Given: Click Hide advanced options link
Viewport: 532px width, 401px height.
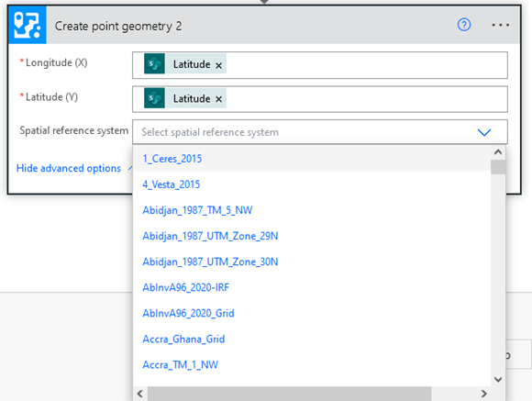Looking at the screenshot, I should coord(69,168).
